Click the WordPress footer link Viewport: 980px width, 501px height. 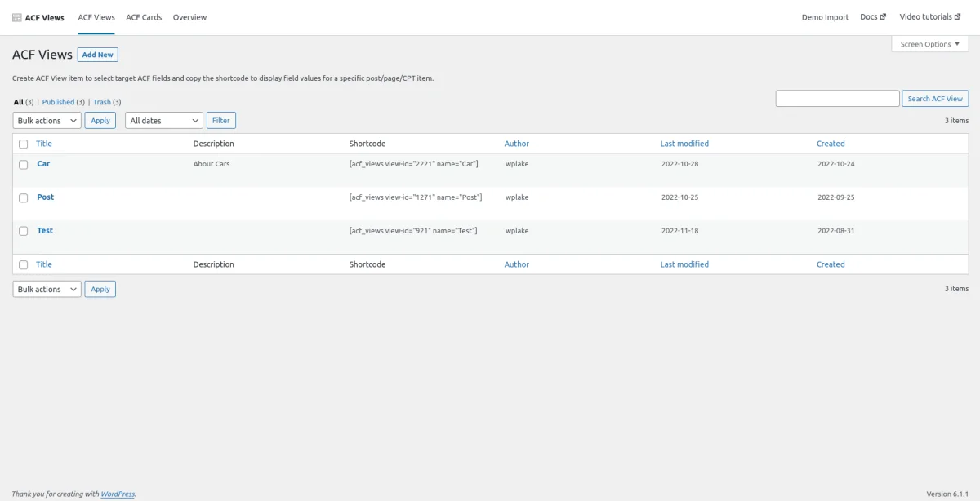point(118,494)
